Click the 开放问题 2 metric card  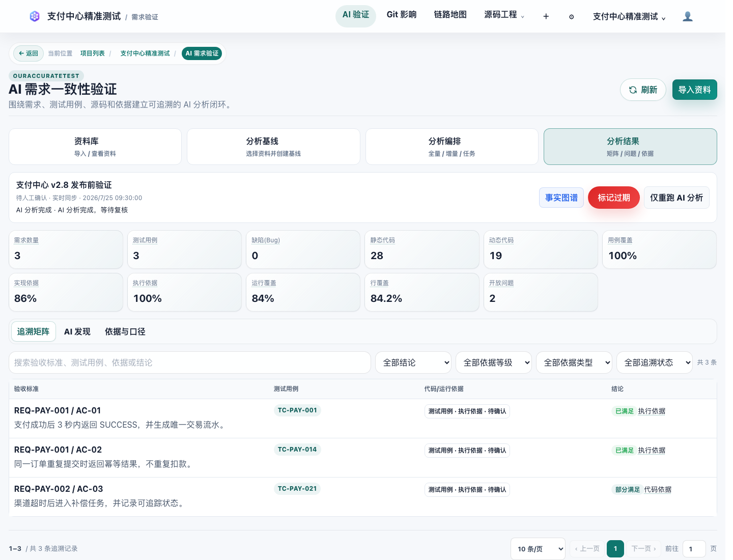point(541,292)
